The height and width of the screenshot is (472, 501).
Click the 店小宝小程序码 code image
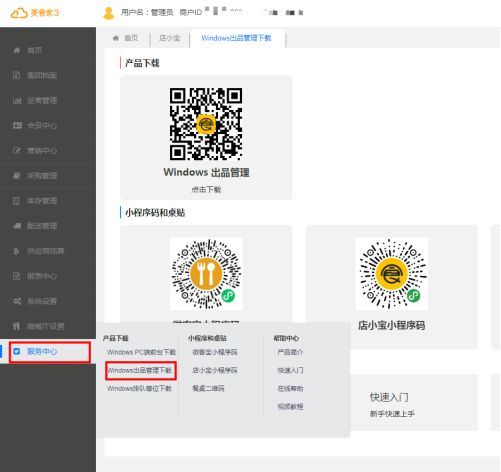point(392,274)
